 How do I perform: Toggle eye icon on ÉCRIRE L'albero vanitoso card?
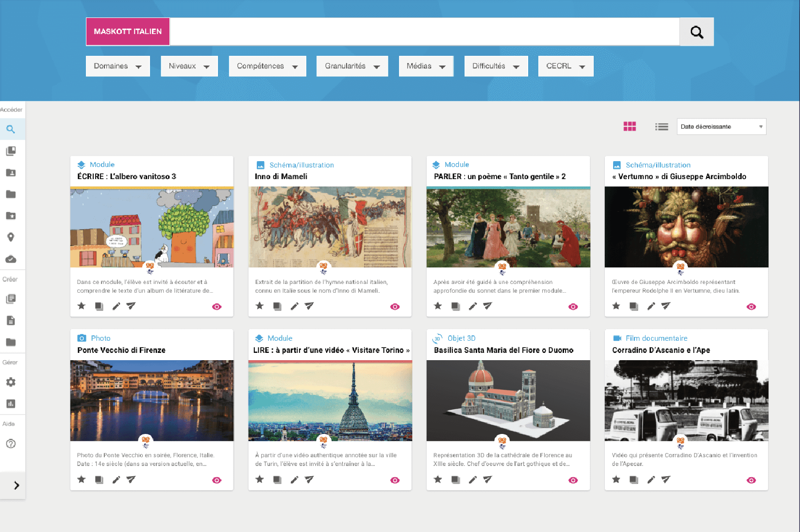(x=217, y=306)
